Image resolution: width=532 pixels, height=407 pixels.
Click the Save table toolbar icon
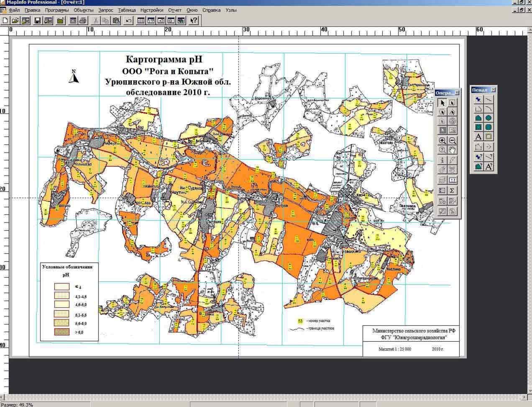click(37, 20)
